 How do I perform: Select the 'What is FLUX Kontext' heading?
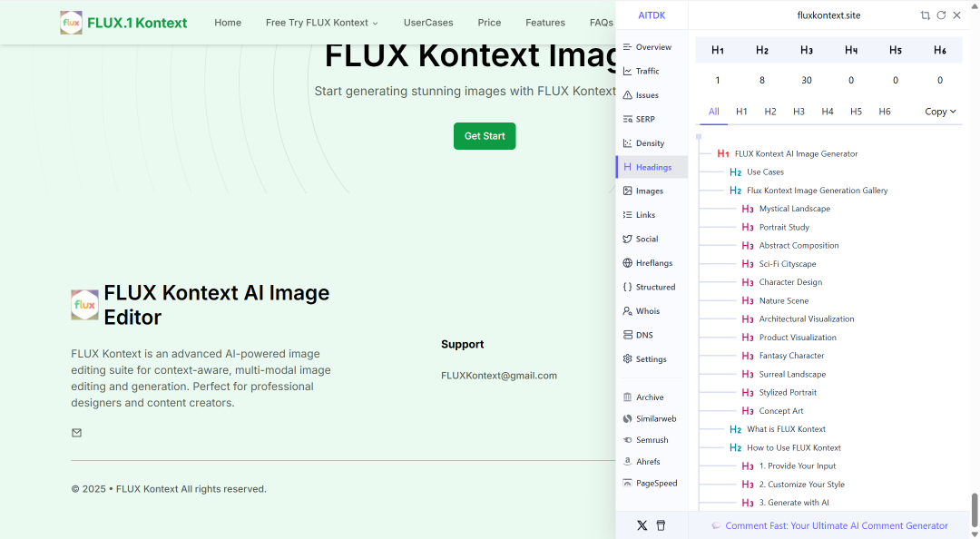pyautogui.click(x=786, y=429)
